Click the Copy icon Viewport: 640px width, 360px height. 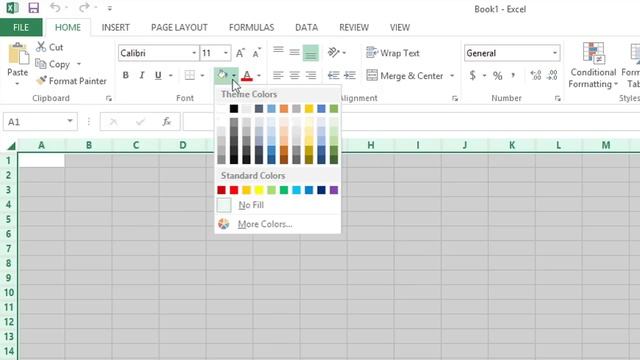[40, 64]
